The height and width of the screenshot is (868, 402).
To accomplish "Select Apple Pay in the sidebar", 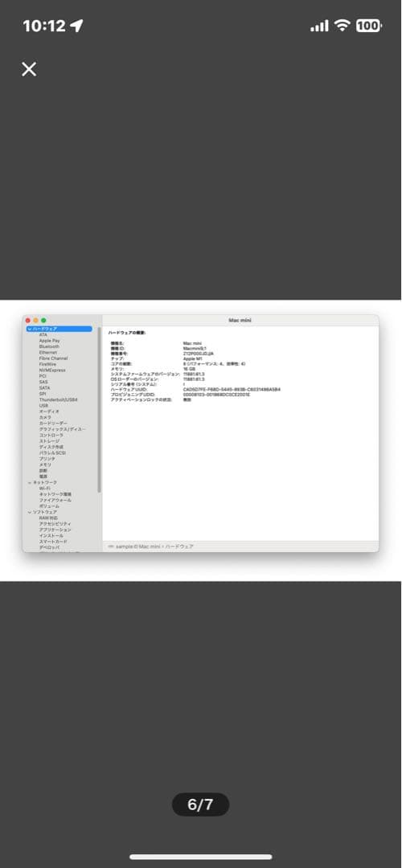I will point(49,341).
